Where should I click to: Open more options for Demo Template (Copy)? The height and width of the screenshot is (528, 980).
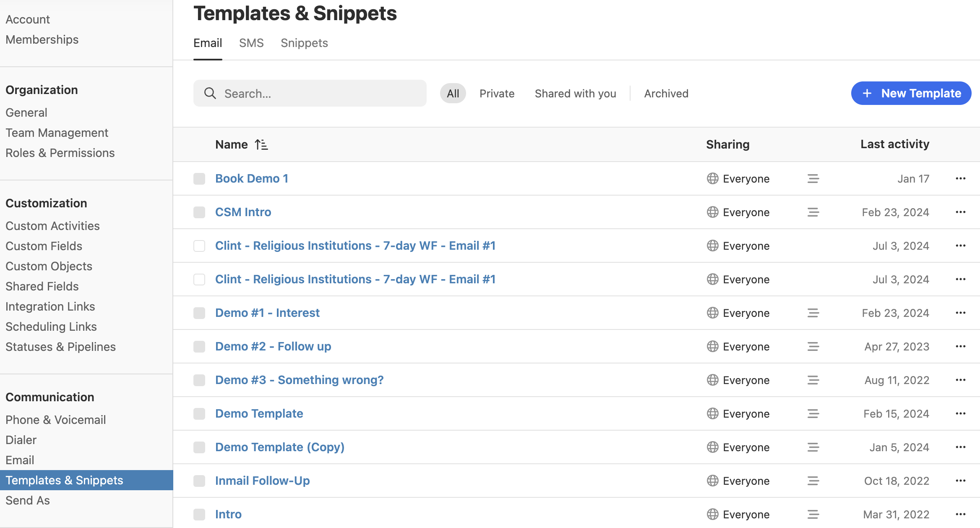click(x=960, y=447)
